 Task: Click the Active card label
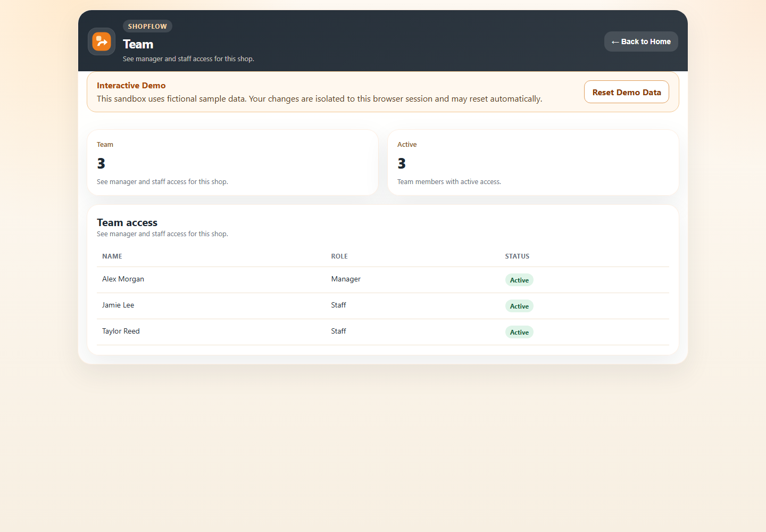pyautogui.click(x=407, y=145)
